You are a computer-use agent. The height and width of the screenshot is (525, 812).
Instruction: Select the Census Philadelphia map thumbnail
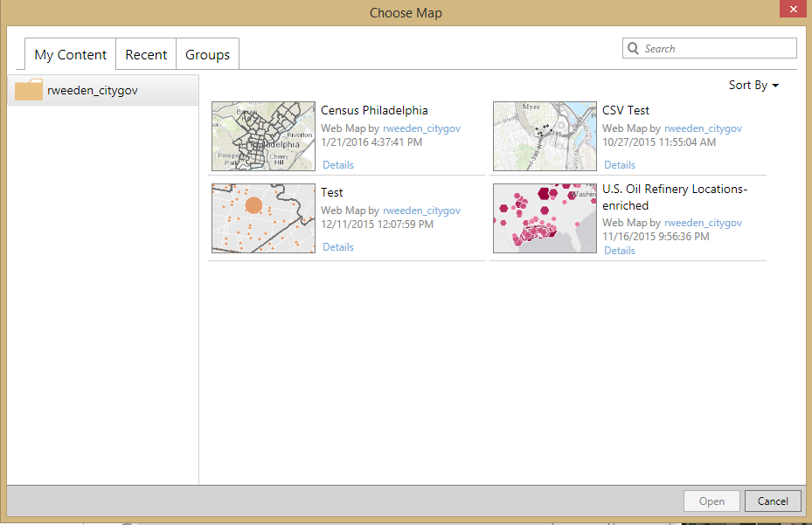pos(263,136)
